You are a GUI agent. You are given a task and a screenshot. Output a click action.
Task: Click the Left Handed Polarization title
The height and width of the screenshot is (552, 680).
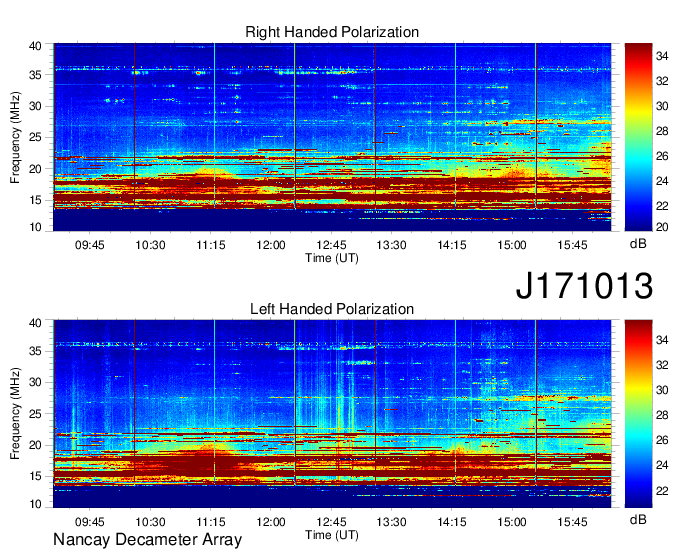(332, 309)
